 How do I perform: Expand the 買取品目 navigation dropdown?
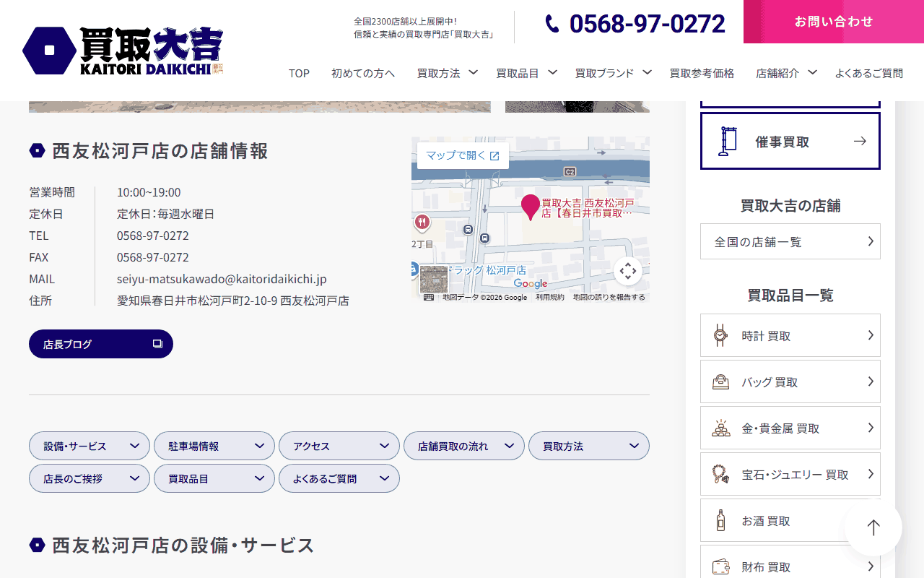(x=527, y=73)
